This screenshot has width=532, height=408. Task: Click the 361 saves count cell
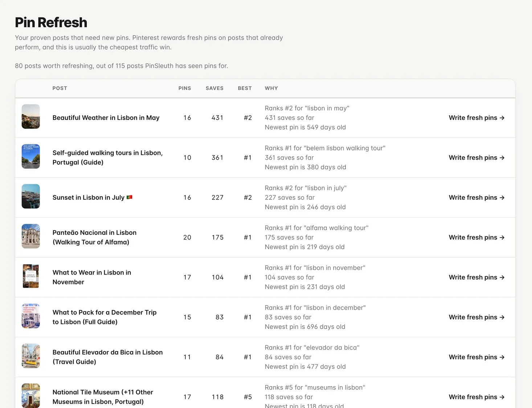[217, 157]
